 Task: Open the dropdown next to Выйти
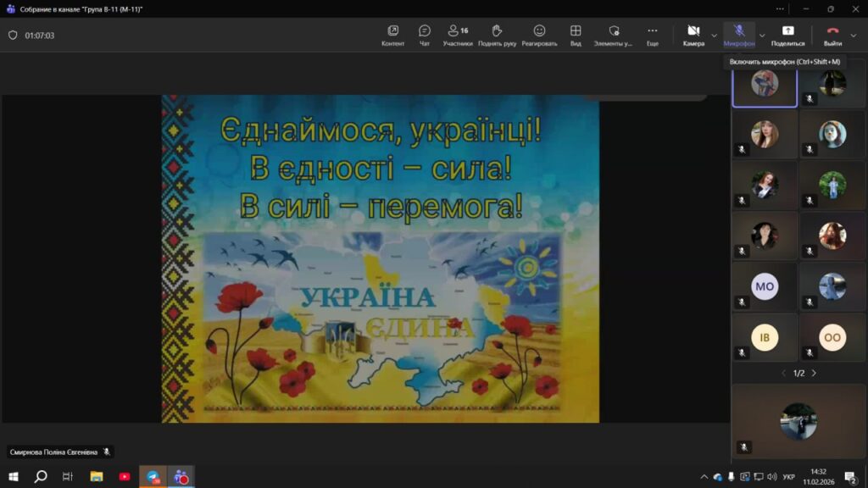pos(854,36)
